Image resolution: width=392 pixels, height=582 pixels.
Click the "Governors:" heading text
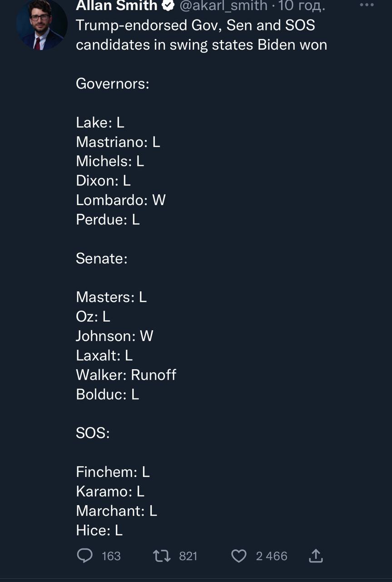113,84
